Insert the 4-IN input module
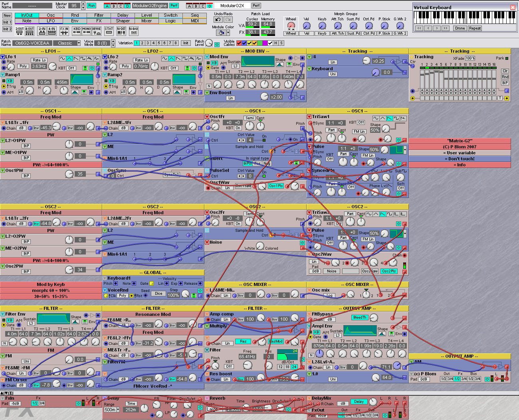 [x=52, y=31]
